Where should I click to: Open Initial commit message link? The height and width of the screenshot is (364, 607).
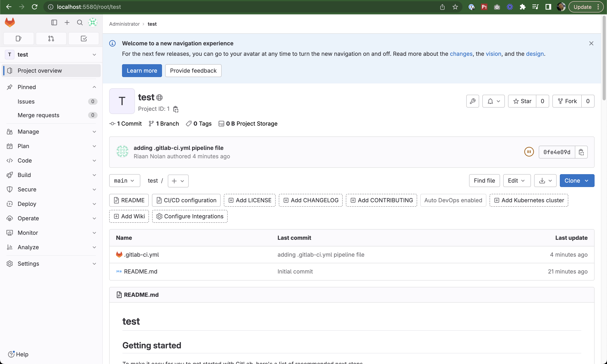295,271
